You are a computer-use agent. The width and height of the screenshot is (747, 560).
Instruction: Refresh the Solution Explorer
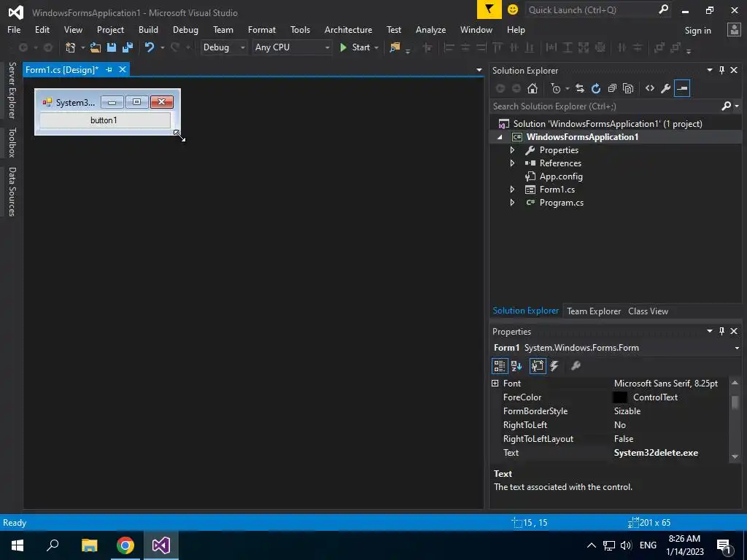point(595,88)
